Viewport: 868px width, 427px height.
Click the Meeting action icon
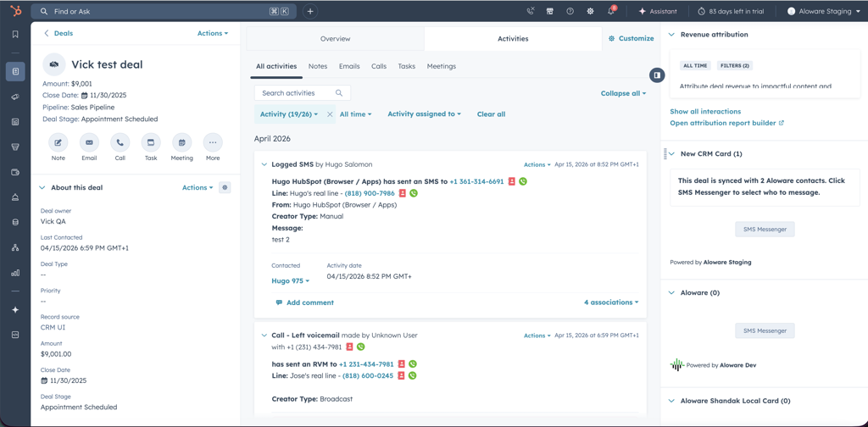click(181, 142)
